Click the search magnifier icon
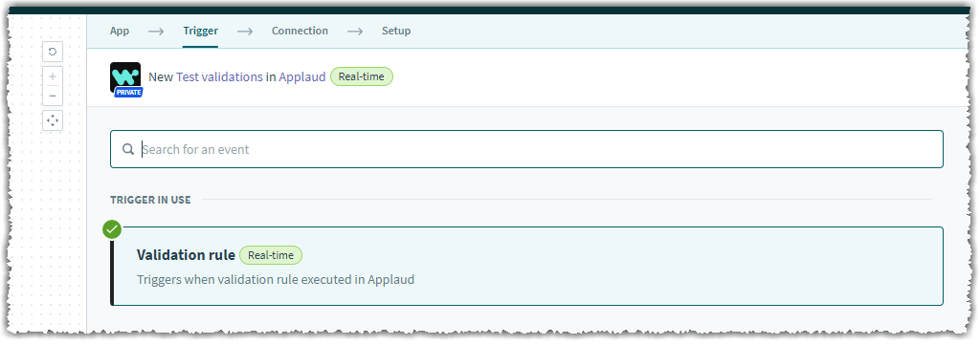Viewport: 980px width, 345px height. (x=128, y=149)
